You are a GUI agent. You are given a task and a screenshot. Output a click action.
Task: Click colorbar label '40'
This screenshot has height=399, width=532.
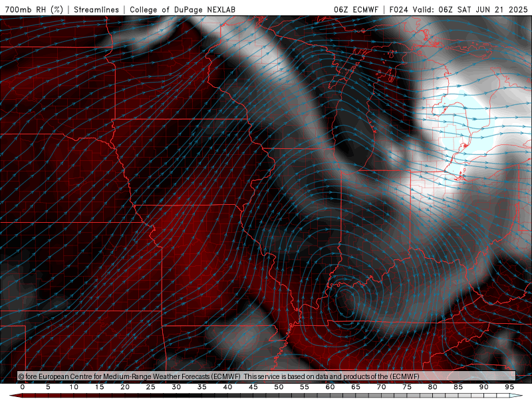(227, 387)
